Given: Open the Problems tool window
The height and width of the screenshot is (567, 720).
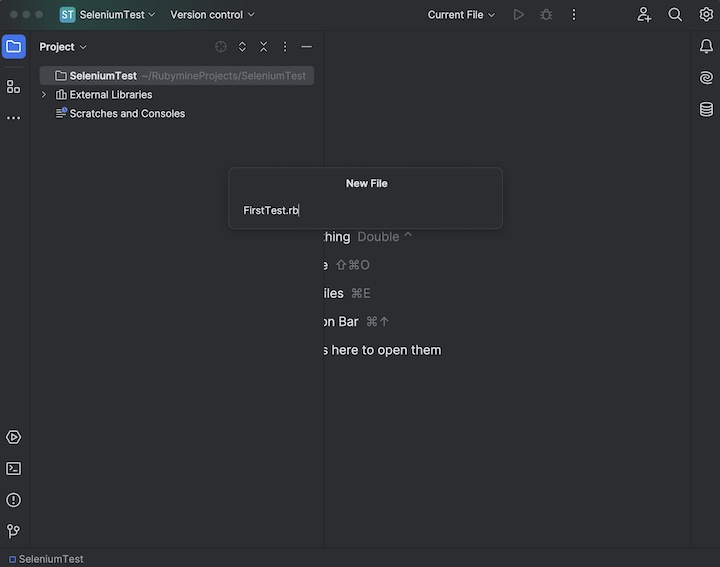Looking at the screenshot, I should pyautogui.click(x=14, y=500).
